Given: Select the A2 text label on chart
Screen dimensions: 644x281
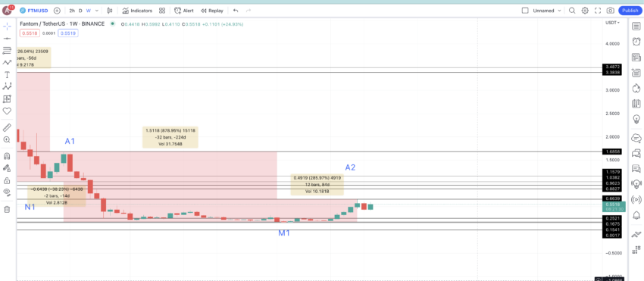Looking at the screenshot, I should [x=350, y=167].
